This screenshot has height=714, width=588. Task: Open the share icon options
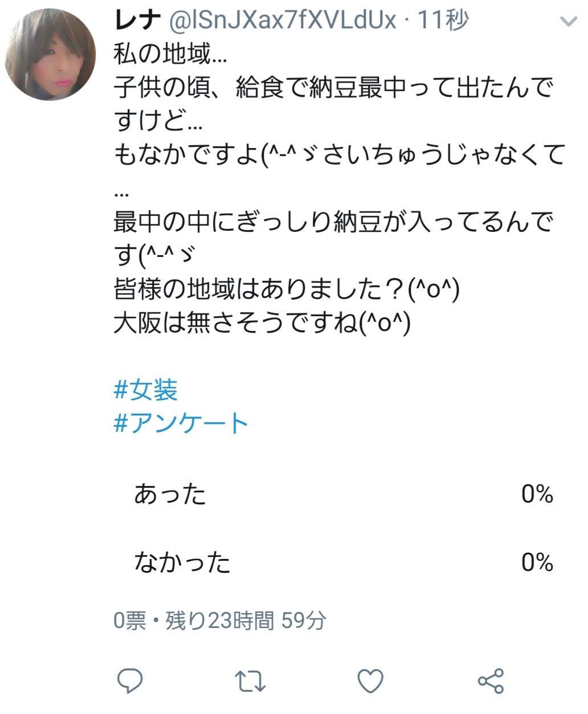491,681
